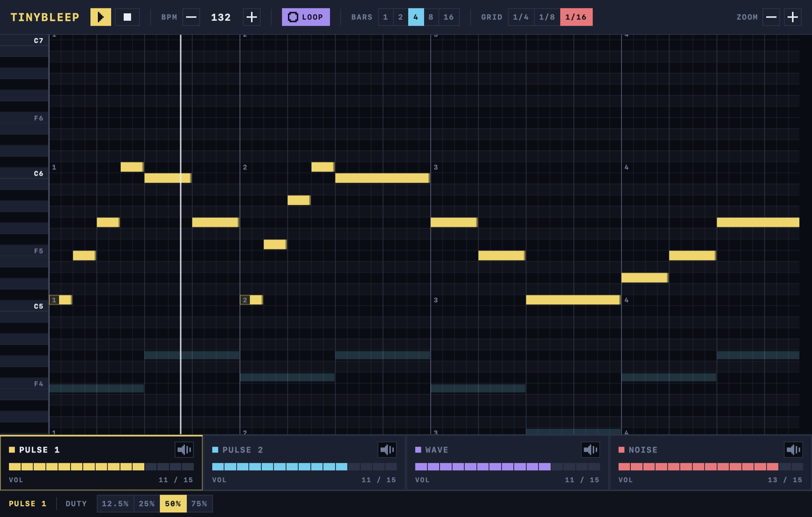
Task: Set duty cycle to 25%
Action: (147, 504)
